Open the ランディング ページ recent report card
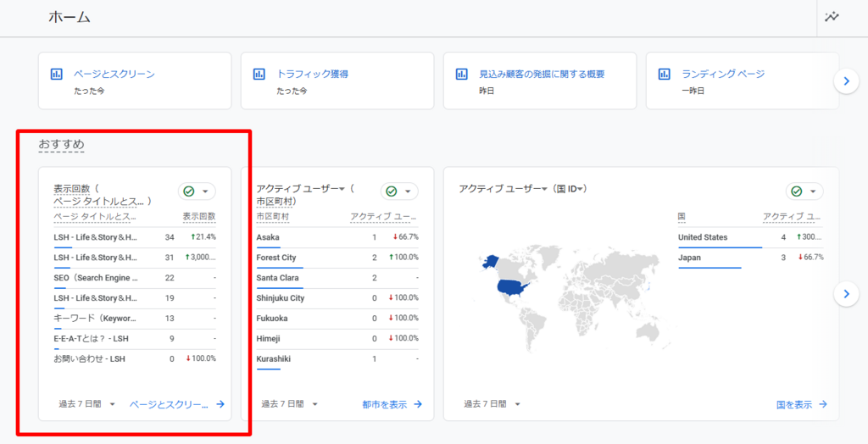868x444 pixels. pos(742,80)
